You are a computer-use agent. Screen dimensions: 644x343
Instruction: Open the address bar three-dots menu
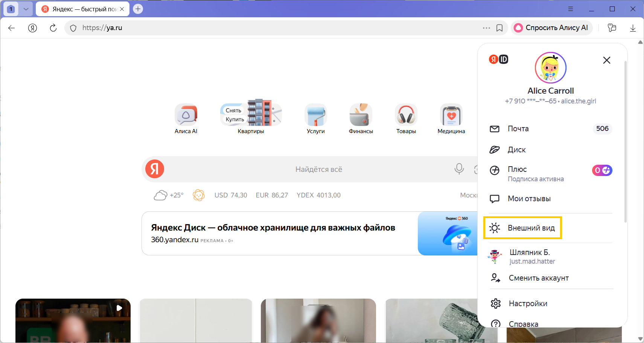coord(486,28)
